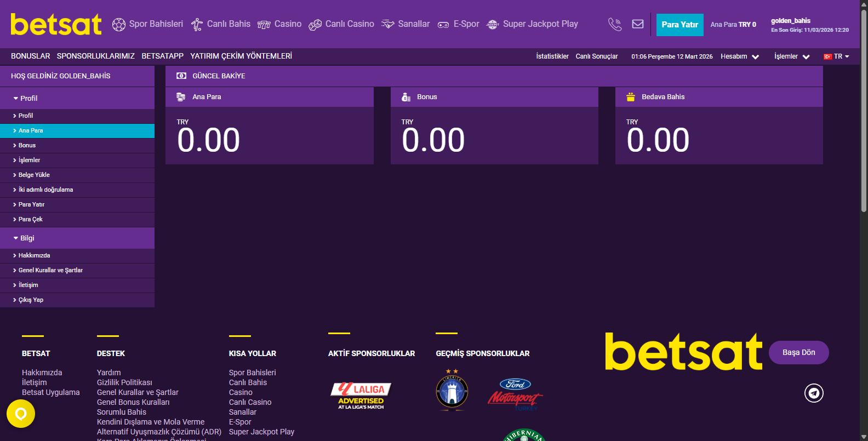Click the Canlı Bahis player icon
This screenshot has width=868, height=441.
point(197,25)
